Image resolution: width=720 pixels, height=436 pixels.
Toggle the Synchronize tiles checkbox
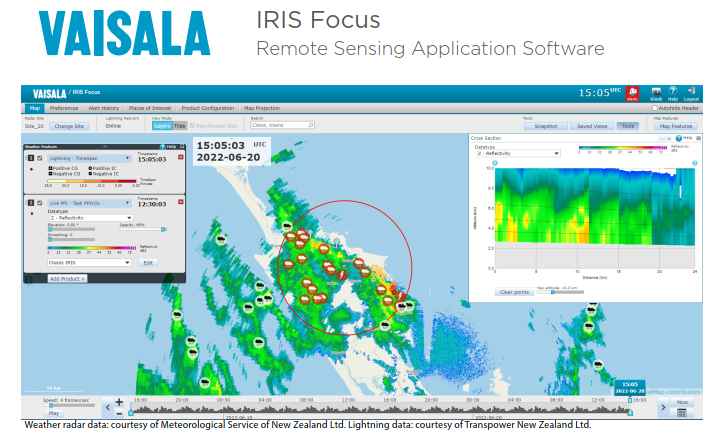pyautogui.click(x=192, y=126)
